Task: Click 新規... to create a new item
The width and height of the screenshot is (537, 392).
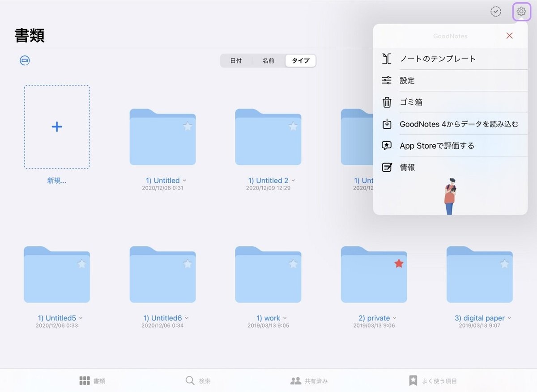Action: pos(56,126)
